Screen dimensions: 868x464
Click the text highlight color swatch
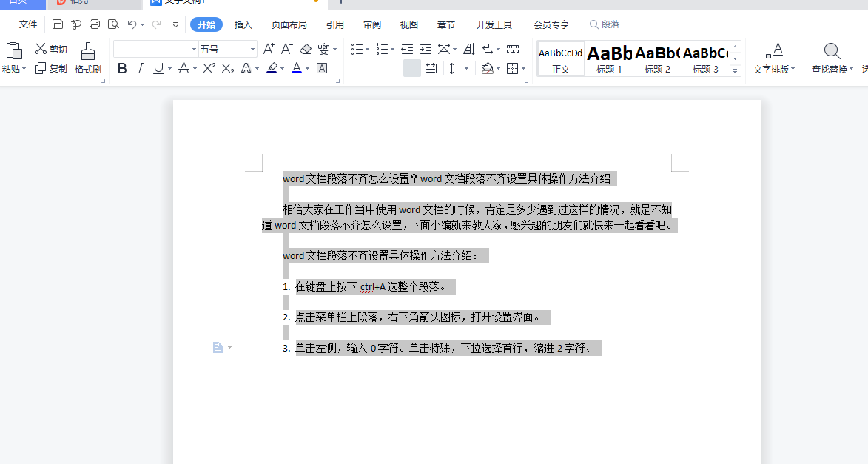click(x=272, y=68)
